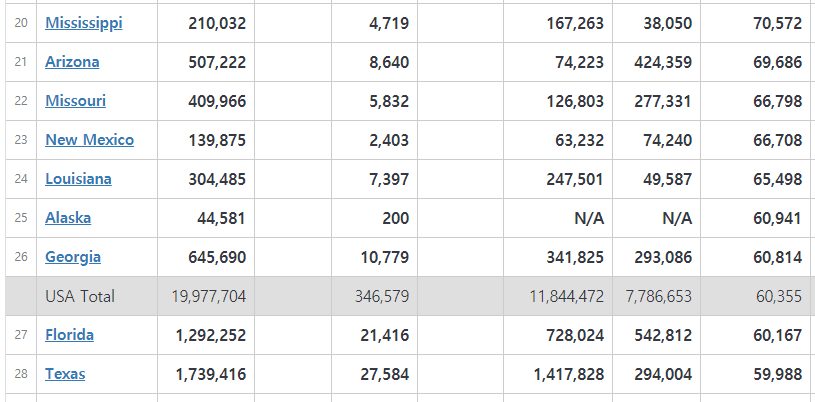
Task: Open the Alaska state link
Action: (x=68, y=218)
